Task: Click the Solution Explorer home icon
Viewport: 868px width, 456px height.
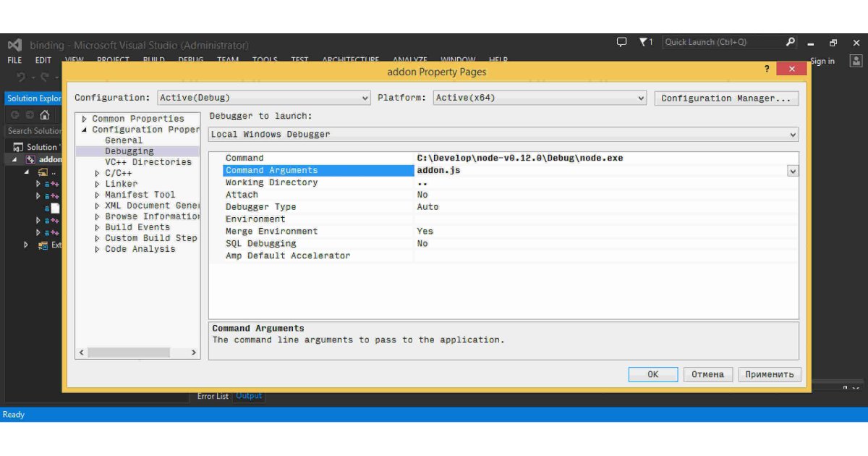Action: click(x=45, y=115)
